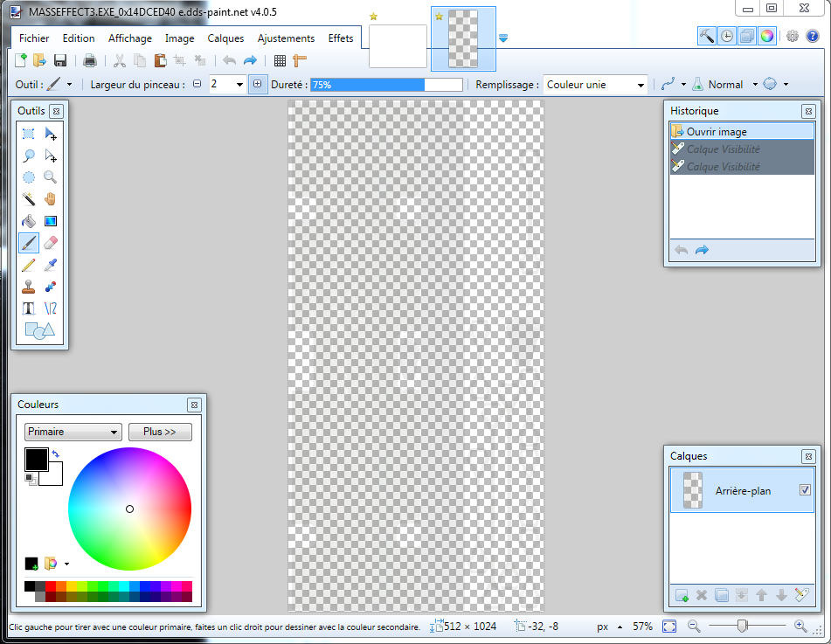Click the primary black color swatch
831x644 pixels.
click(x=36, y=460)
